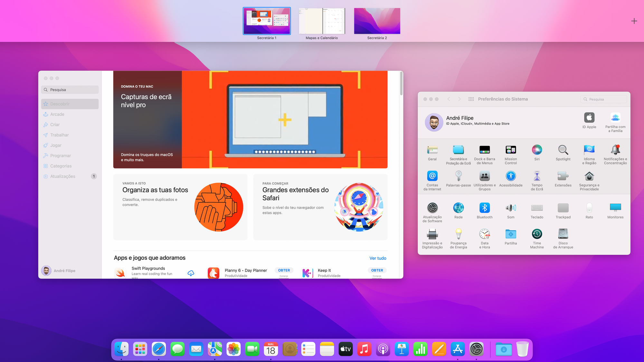Open Contas da Internet pane
Viewport: 644px width, 362px height.
pos(432,181)
